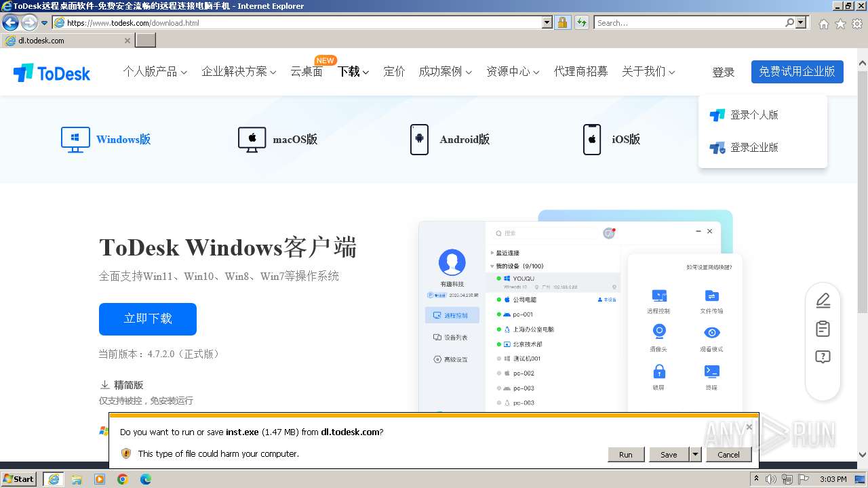Viewport: 868px width, 488px height.
Task: Open the Save options dropdown arrow
Action: click(x=695, y=454)
